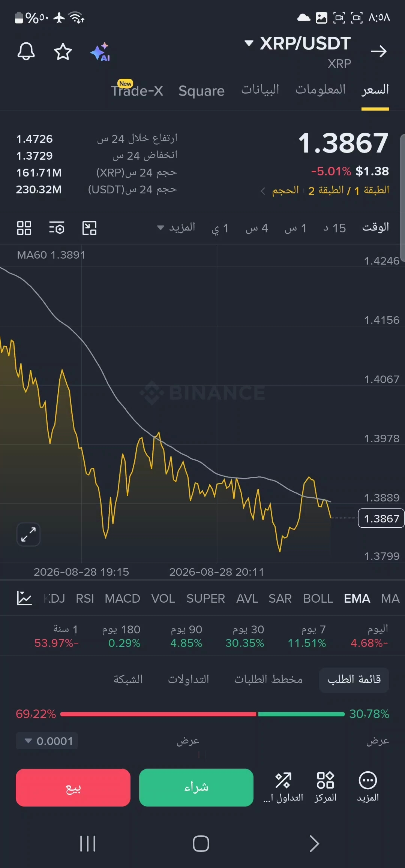Toggle the RSI indicator
This screenshot has height=868, width=405.
tap(85, 599)
